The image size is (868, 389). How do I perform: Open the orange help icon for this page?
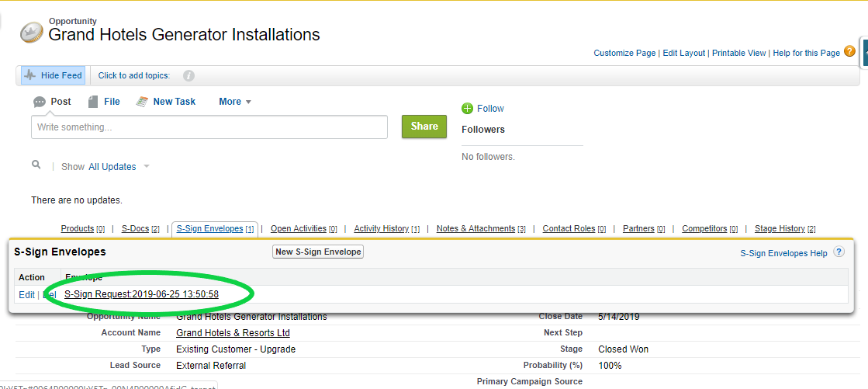849,51
